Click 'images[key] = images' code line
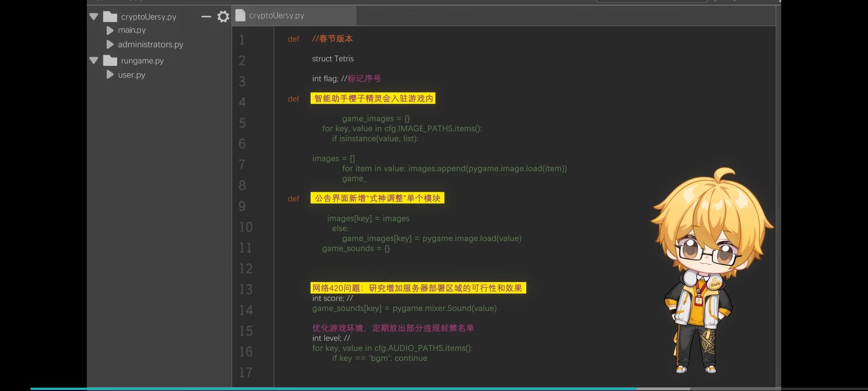This screenshot has width=868, height=391. point(368,218)
